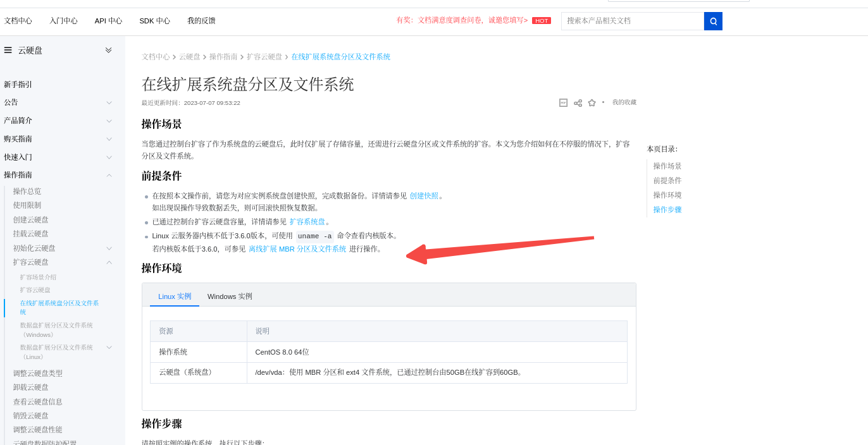Click 文档中心 in the breadcrumb
Screen dimensions: 868x445
click(x=156, y=57)
